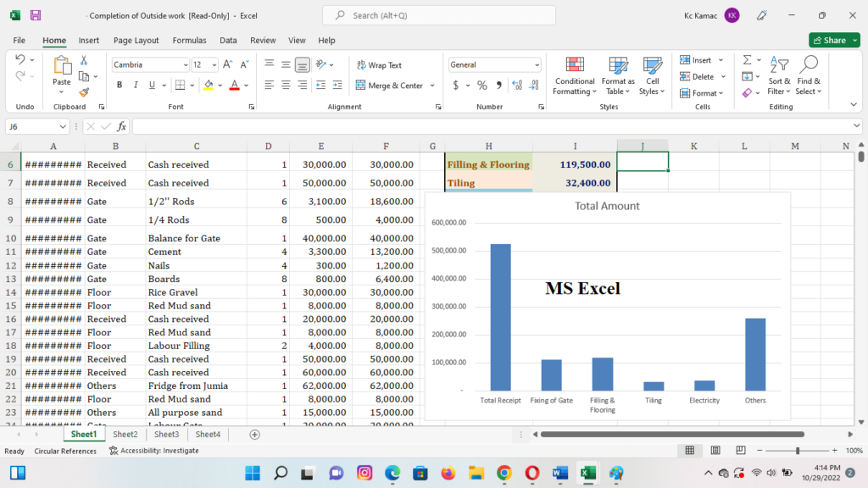Open the font size dropdown
868x488 pixels.
click(x=214, y=65)
